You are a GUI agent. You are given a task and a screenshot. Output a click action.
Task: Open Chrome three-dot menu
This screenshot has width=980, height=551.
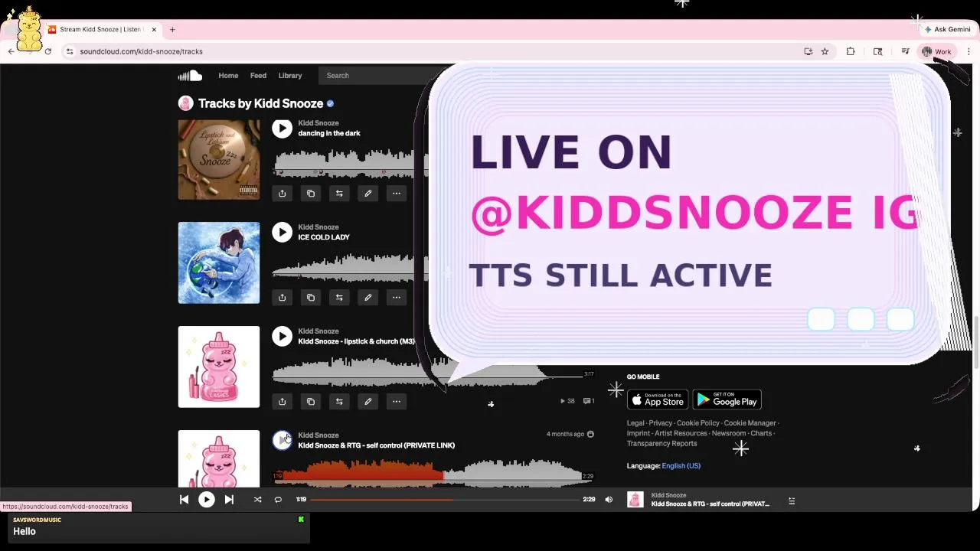[969, 51]
